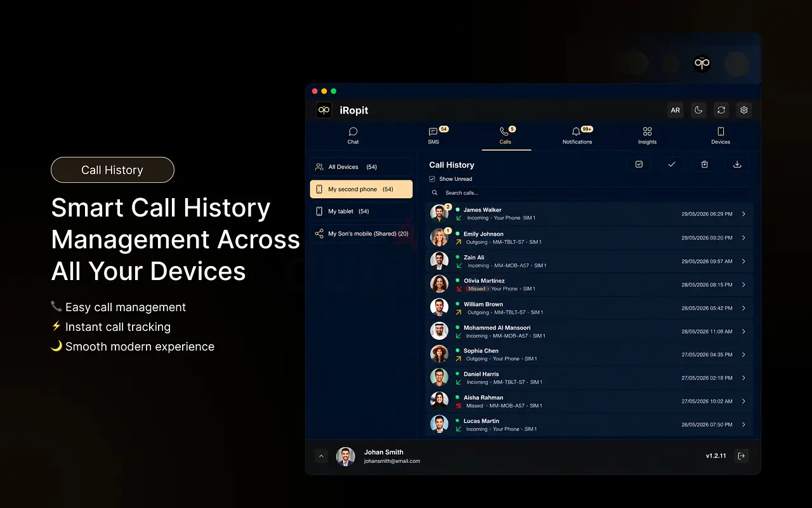Click the logout icon
This screenshot has width=812, height=508.
click(741, 456)
